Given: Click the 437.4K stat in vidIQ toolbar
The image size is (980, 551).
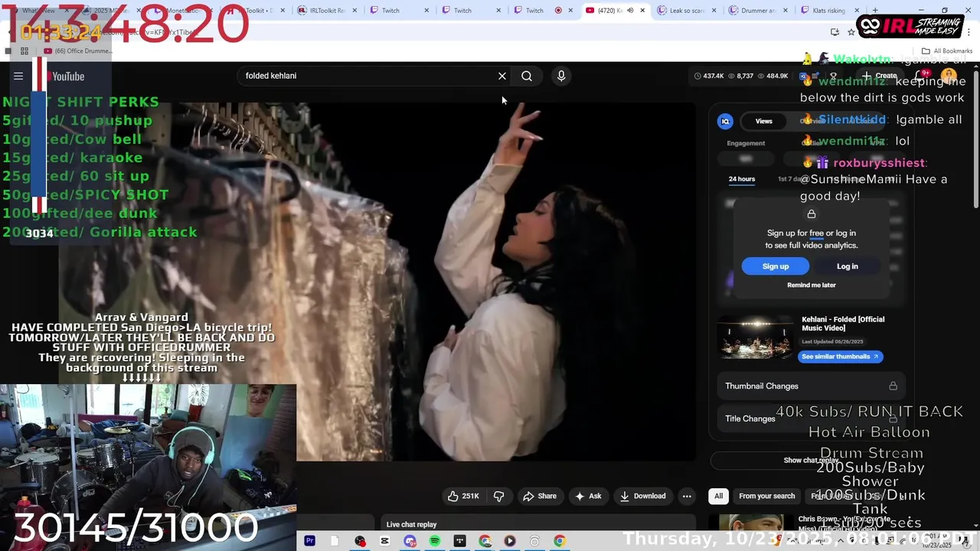Looking at the screenshot, I should 708,76.
